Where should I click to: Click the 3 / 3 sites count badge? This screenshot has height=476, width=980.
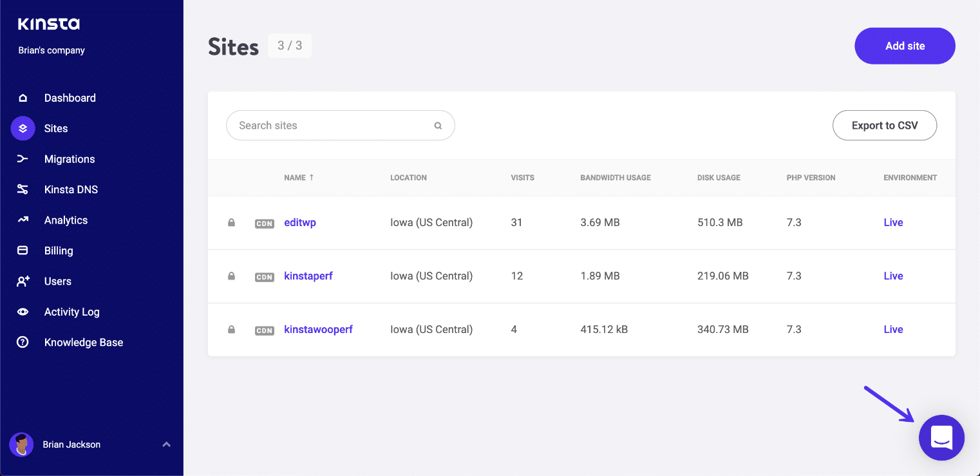click(290, 46)
